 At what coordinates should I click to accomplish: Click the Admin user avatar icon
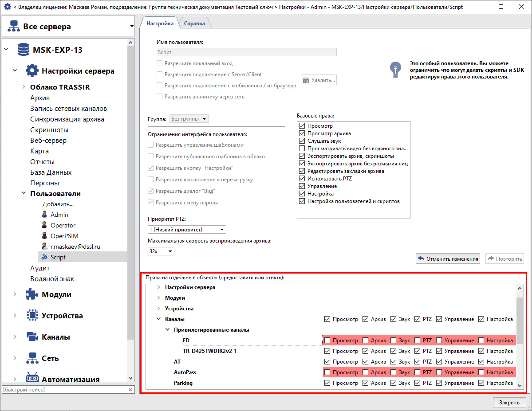[x=44, y=214]
